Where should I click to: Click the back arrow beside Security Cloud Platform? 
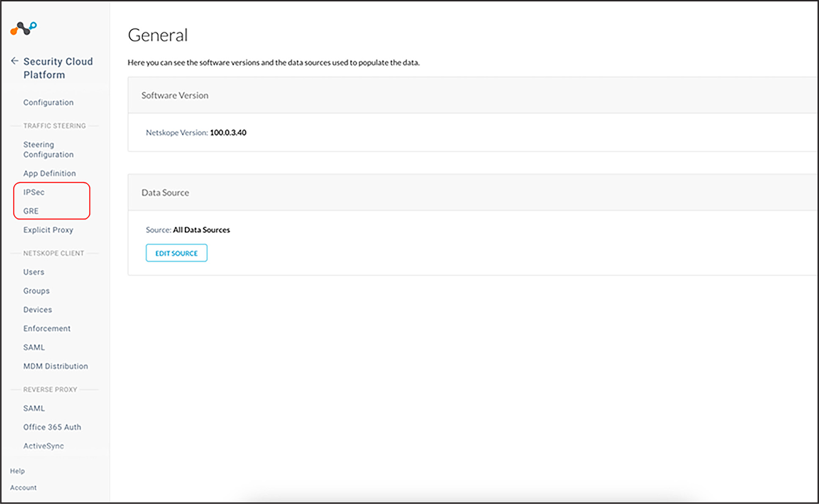[x=15, y=61]
